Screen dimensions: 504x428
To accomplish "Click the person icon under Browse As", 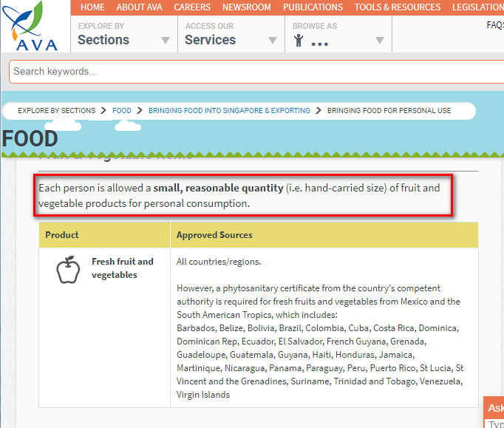I will 298,41.
